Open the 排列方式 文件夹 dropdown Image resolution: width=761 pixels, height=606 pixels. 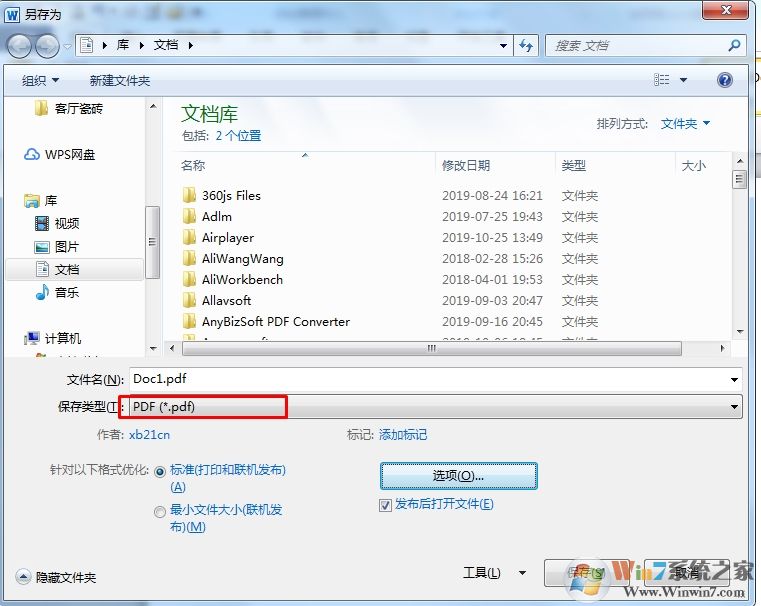(x=685, y=124)
